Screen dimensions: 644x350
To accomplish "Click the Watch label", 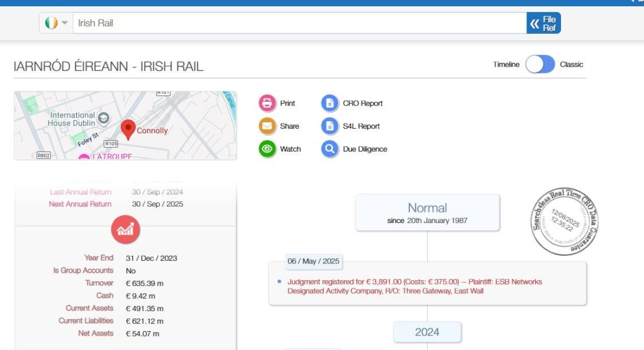I will pyautogui.click(x=291, y=150).
